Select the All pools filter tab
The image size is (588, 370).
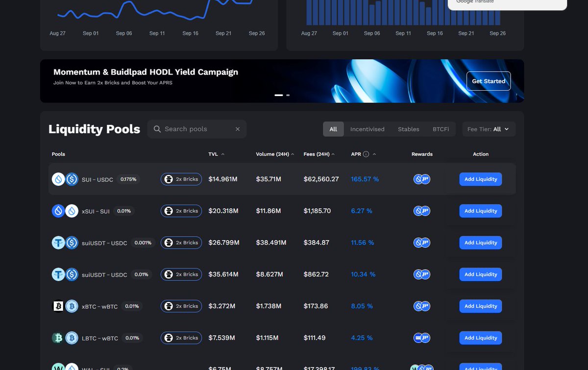click(x=333, y=129)
